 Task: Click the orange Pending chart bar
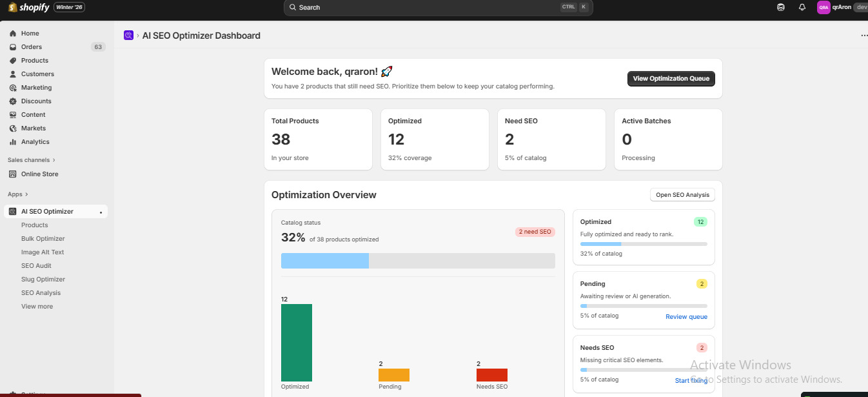pos(394,375)
